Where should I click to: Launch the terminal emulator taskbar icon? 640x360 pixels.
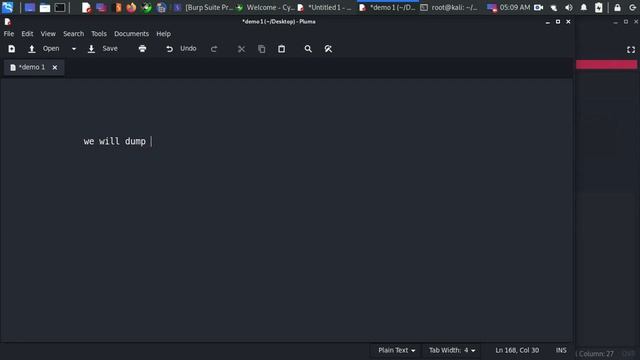pyautogui.click(x=60, y=7)
